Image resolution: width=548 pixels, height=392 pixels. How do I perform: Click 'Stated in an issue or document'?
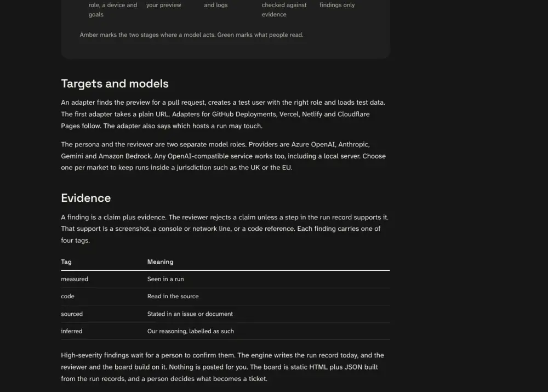pyautogui.click(x=190, y=314)
